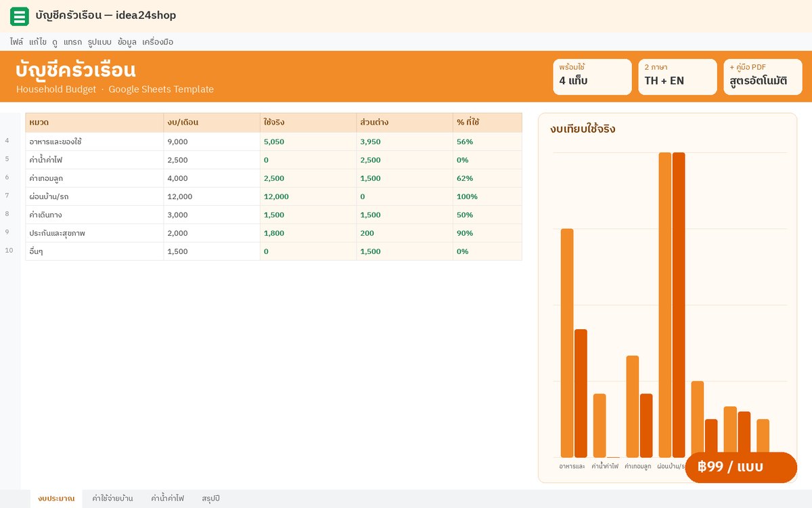Open the รูปแบบ menu
The image size is (812, 508).
click(99, 42)
